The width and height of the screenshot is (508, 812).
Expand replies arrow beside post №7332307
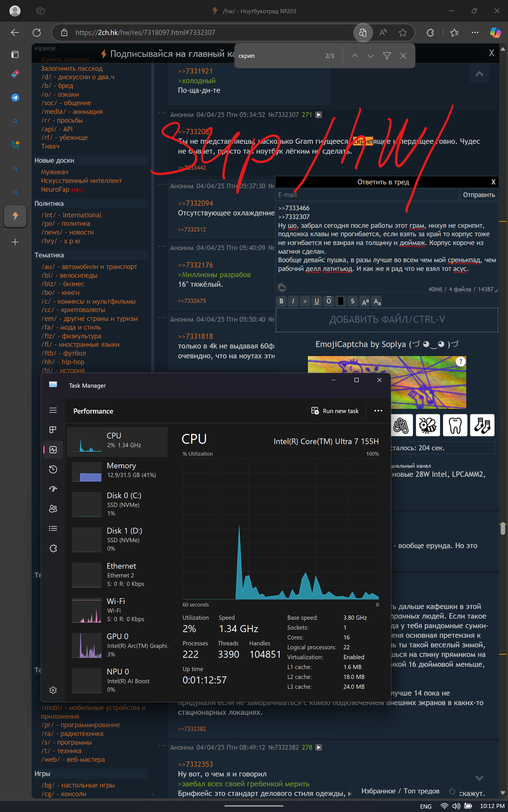[319, 115]
